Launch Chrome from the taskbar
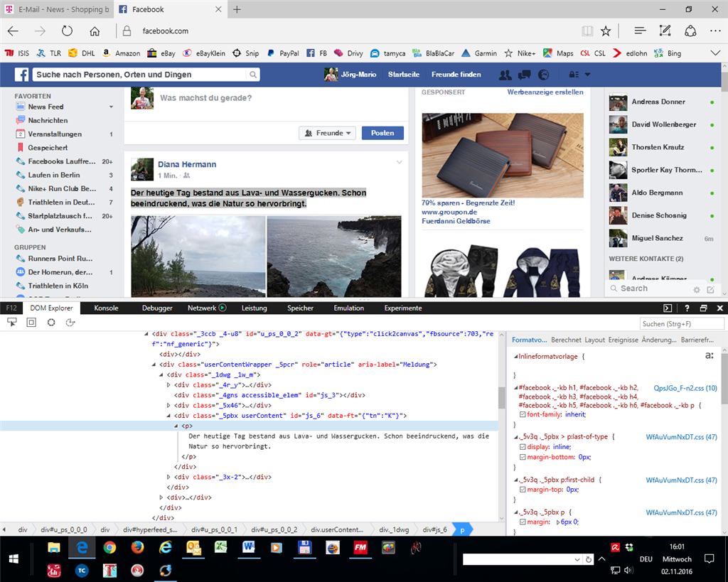This screenshot has height=582, width=728. 109,548
